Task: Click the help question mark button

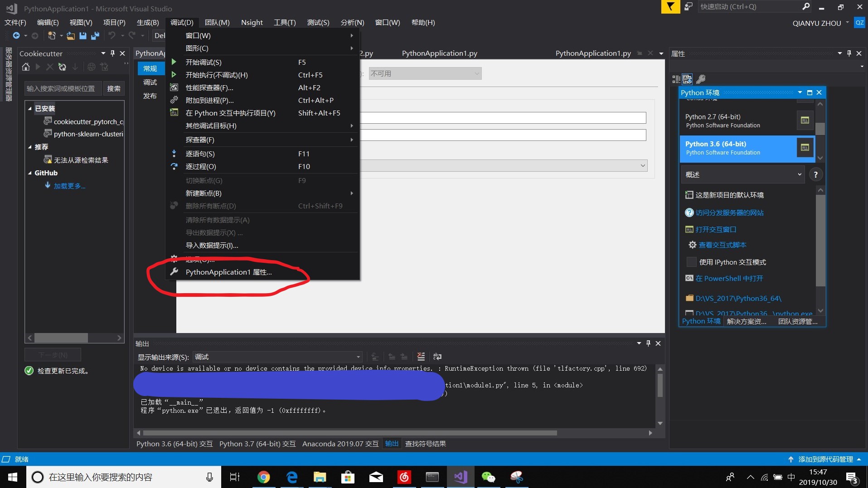Action: point(815,174)
